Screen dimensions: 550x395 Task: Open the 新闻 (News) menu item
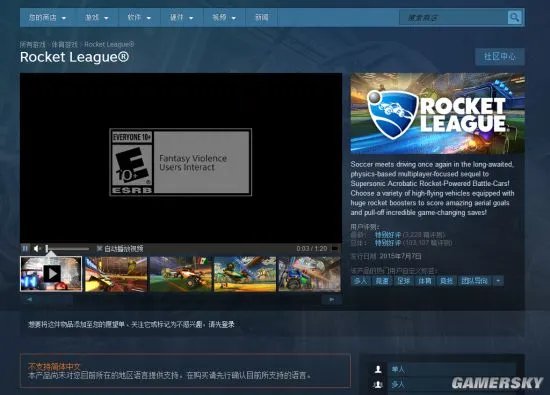click(262, 18)
